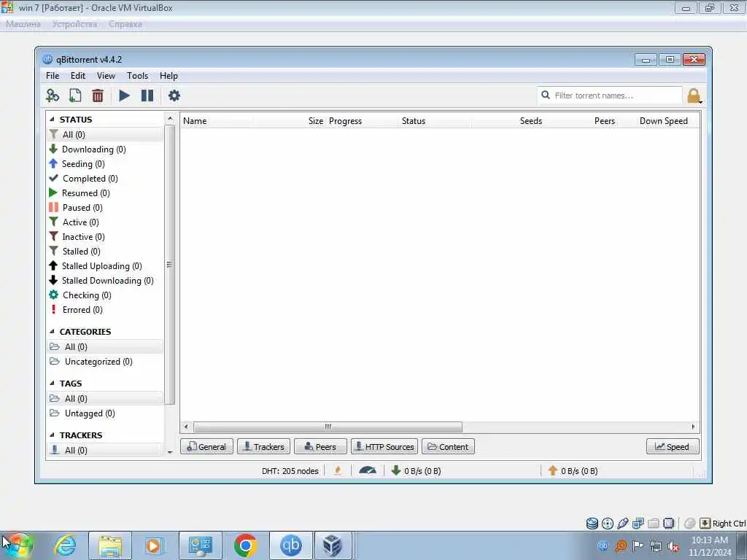Select All (0) under Status
This screenshot has width=747, height=560.
tap(105, 135)
